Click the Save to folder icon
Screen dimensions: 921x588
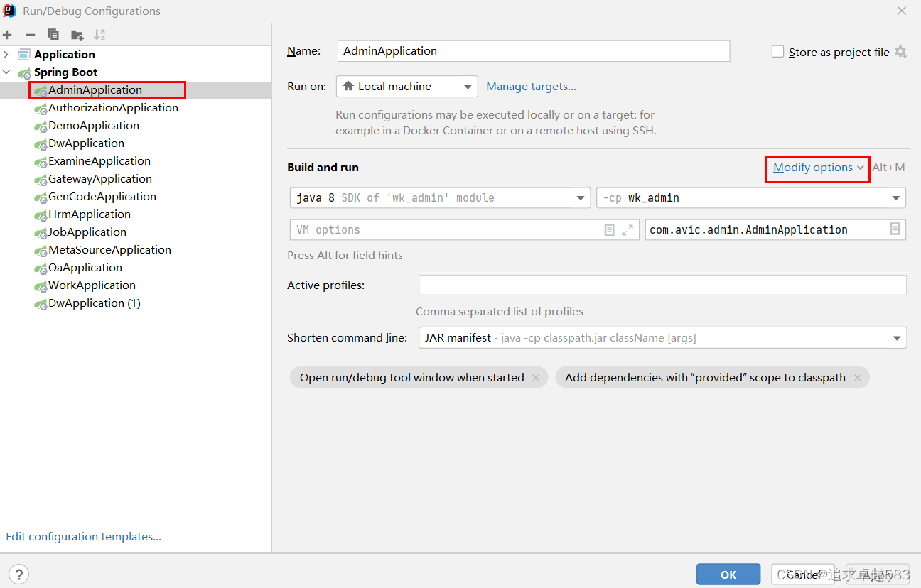77,35
